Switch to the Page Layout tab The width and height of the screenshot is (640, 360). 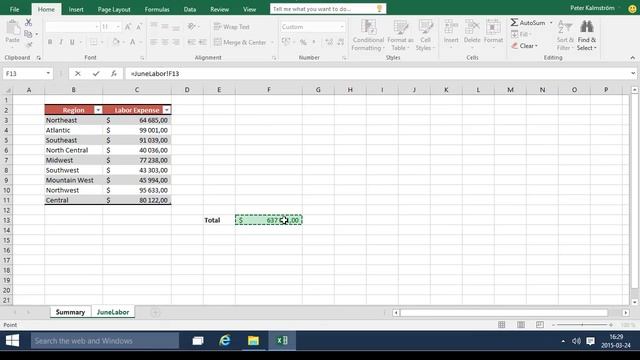pos(114,9)
